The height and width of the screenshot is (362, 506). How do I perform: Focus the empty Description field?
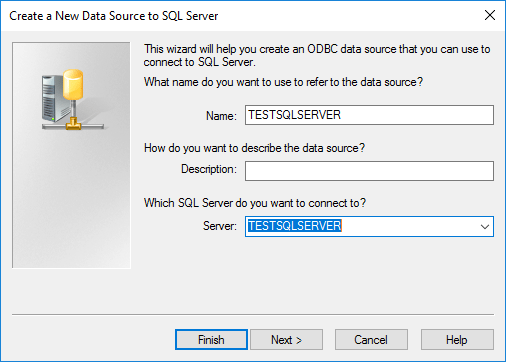click(369, 171)
